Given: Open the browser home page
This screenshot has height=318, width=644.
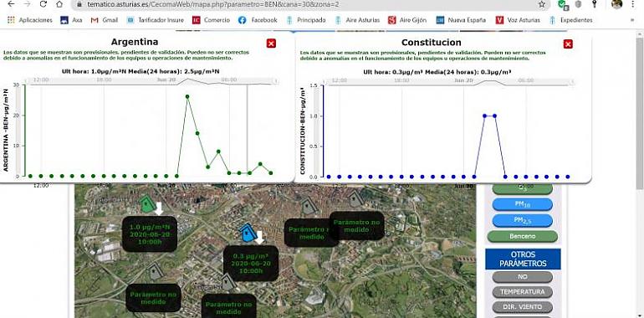Looking at the screenshot, I should [x=59, y=4].
